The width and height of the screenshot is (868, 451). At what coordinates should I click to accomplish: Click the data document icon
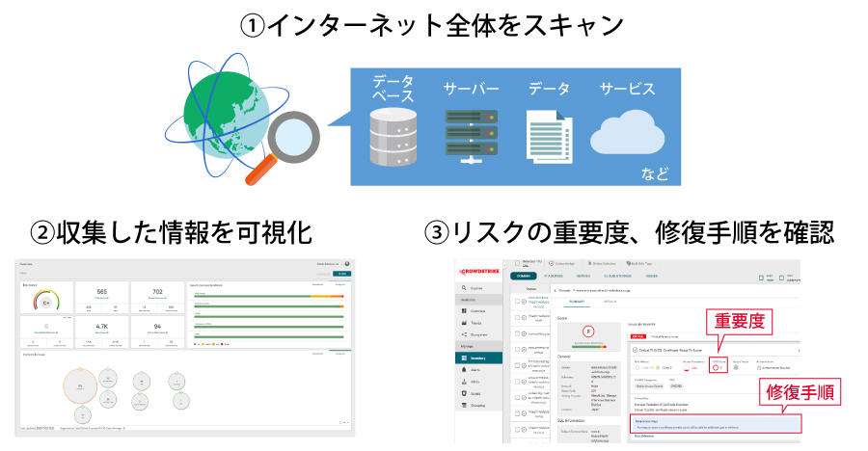(x=548, y=134)
